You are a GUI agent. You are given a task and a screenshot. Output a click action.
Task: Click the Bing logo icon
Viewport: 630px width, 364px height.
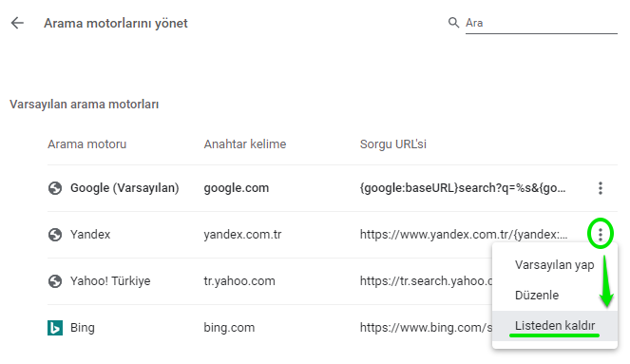[x=55, y=328]
